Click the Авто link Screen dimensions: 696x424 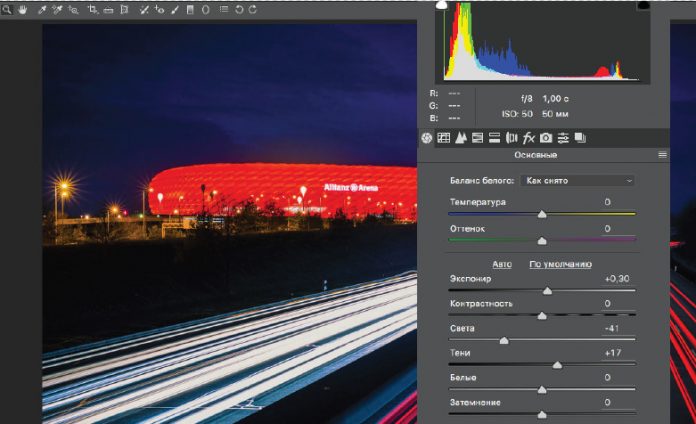click(x=502, y=264)
